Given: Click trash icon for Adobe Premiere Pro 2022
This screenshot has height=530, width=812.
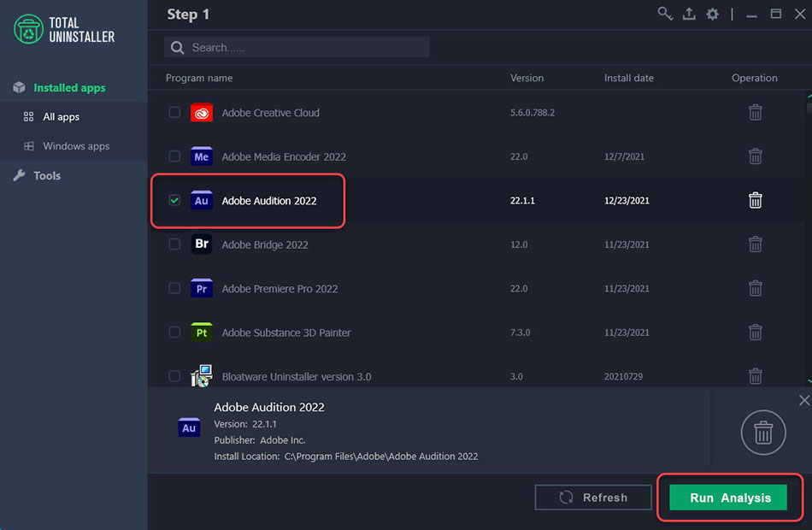Looking at the screenshot, I should coord(755,289).
